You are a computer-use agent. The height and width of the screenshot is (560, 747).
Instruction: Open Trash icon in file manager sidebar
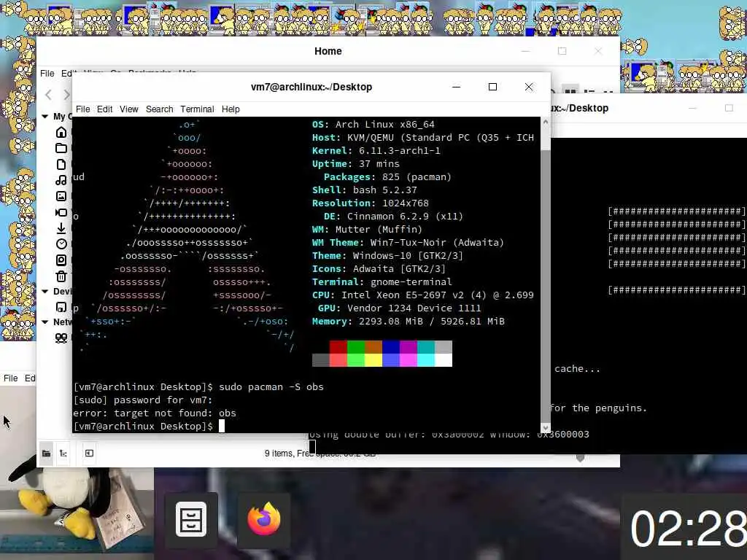61,276
